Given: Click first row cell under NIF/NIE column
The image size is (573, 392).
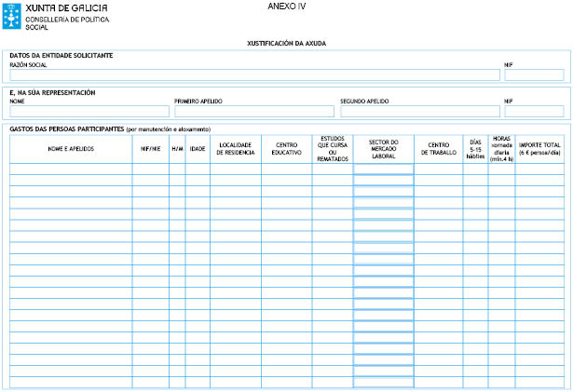Looking at the screenshot, I should pyautogui.click(x=150, y=169).
